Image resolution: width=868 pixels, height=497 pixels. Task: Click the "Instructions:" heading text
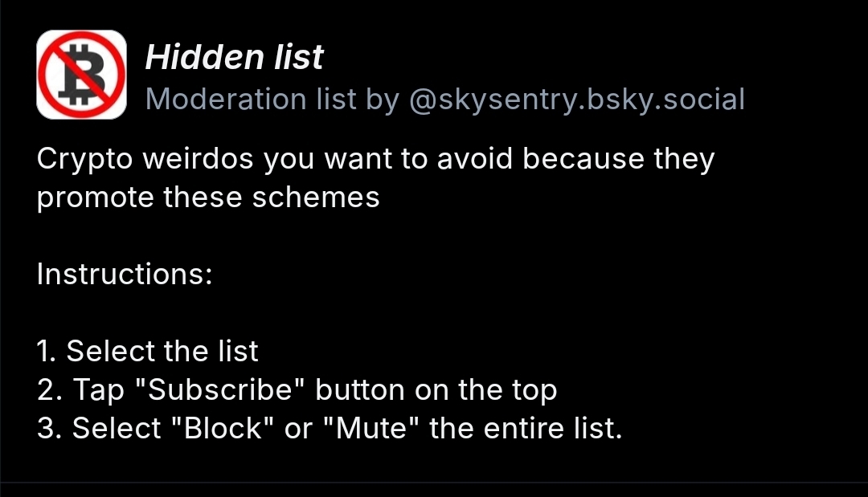125,275
